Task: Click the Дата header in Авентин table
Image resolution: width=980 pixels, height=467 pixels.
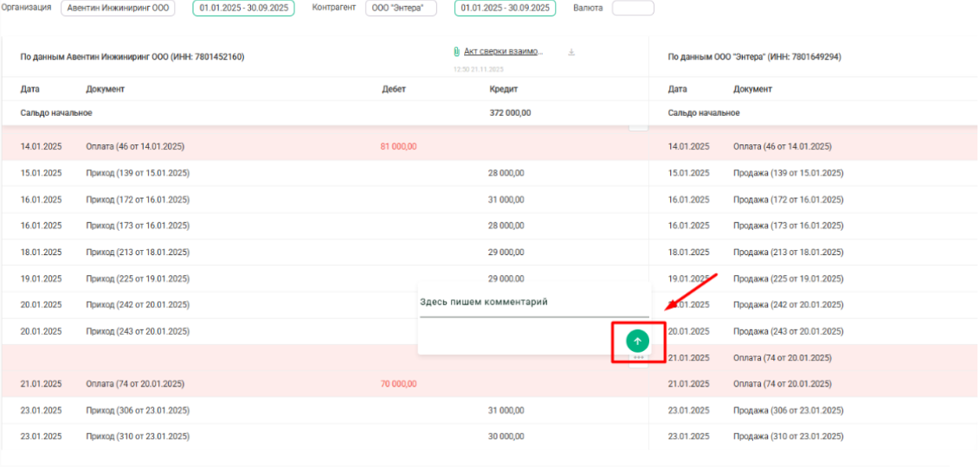Action: click(x=30, y=89)
